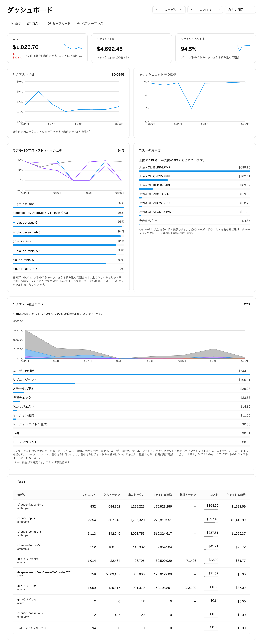Click the ユーザーの対話 cost bar
263x644 pixels.
pyautogui.click(x=131, y=375)
